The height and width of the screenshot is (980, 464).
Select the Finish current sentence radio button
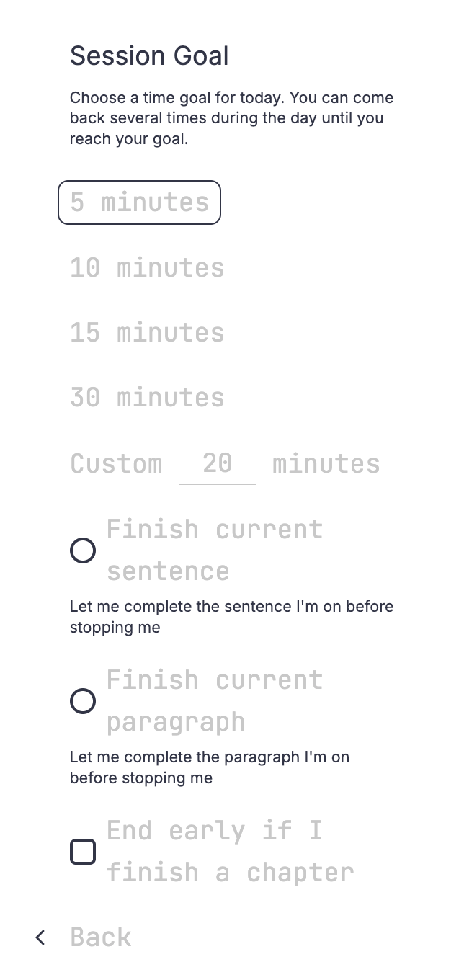coord(83,551)
